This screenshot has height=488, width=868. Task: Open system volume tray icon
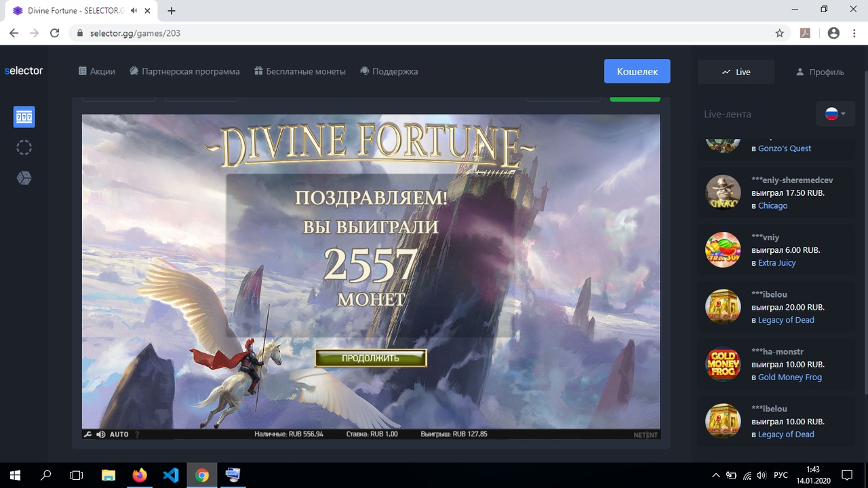point(762,475)
